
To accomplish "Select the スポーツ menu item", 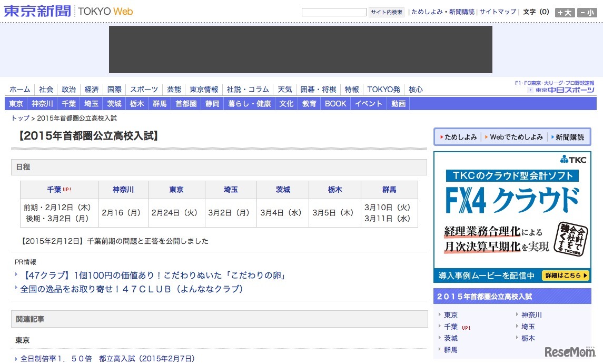I will tap(143, 90).
